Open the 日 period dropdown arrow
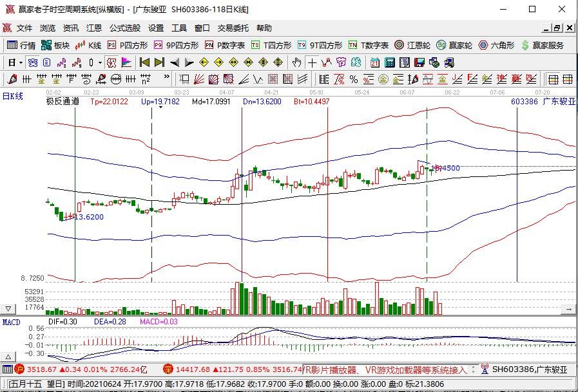The height and width of the screenshot is (392, 578). (21, 63)
